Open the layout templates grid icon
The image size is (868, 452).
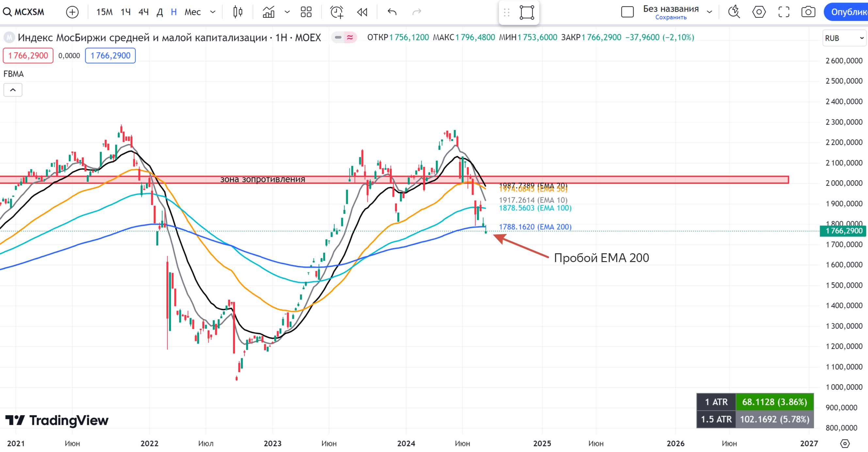point(306,12)
